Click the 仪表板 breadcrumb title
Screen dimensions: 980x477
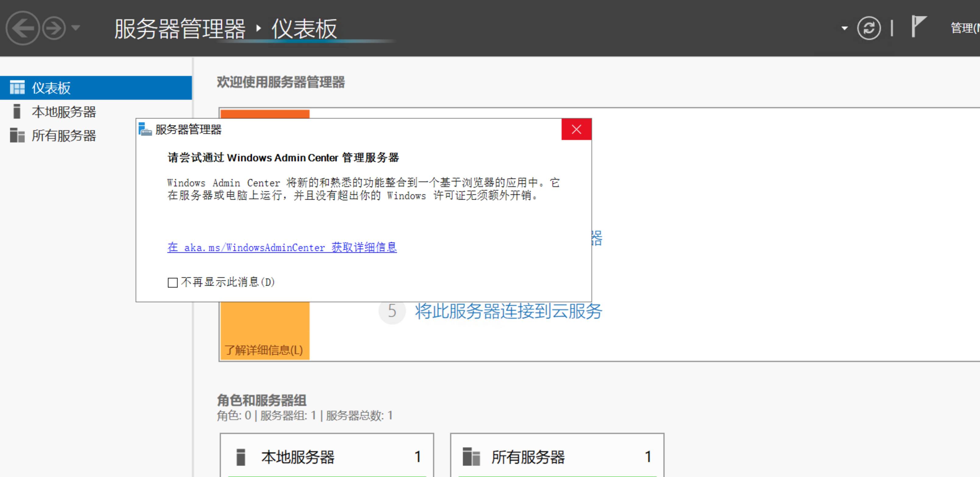[304, 29]
